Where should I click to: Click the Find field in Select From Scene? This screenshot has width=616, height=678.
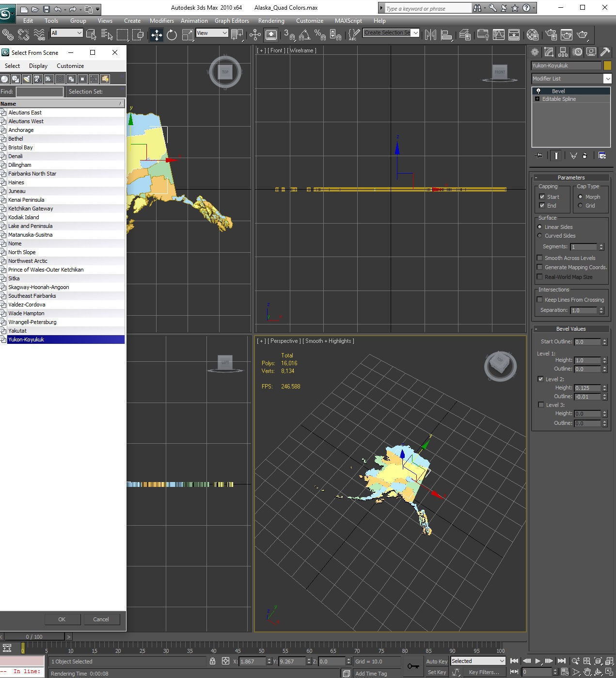click(40, 92)
